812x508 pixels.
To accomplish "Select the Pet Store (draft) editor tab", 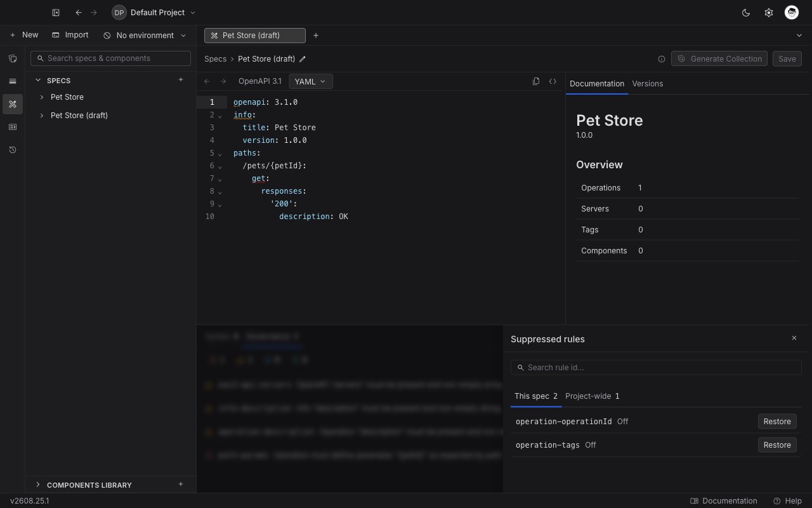I will 255,36.
